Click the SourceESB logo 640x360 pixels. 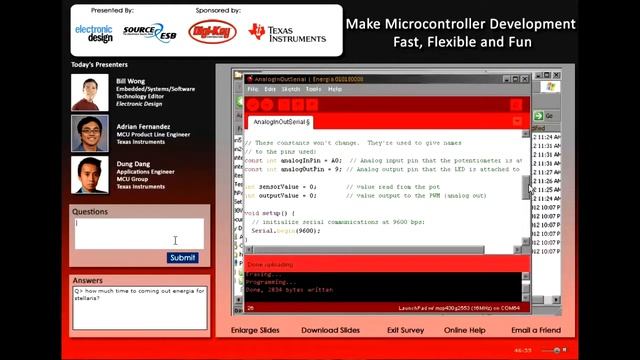pyautogui.click(x=150, y=33)
